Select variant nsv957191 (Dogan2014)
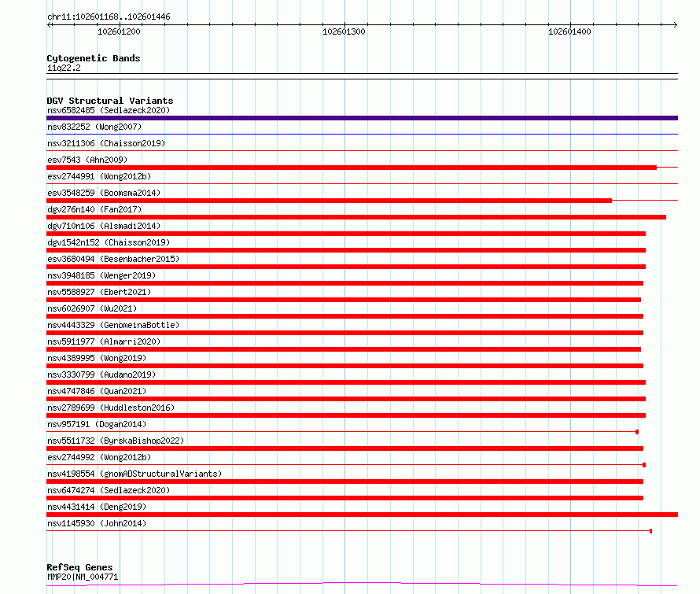This screenshot has width=700, height=594. [x=97, y=424]
